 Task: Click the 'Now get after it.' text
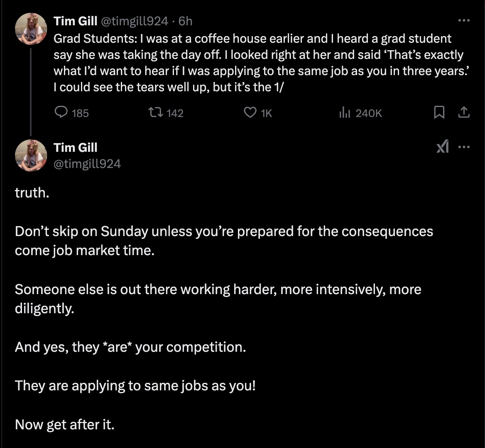[x=64, y=424]
